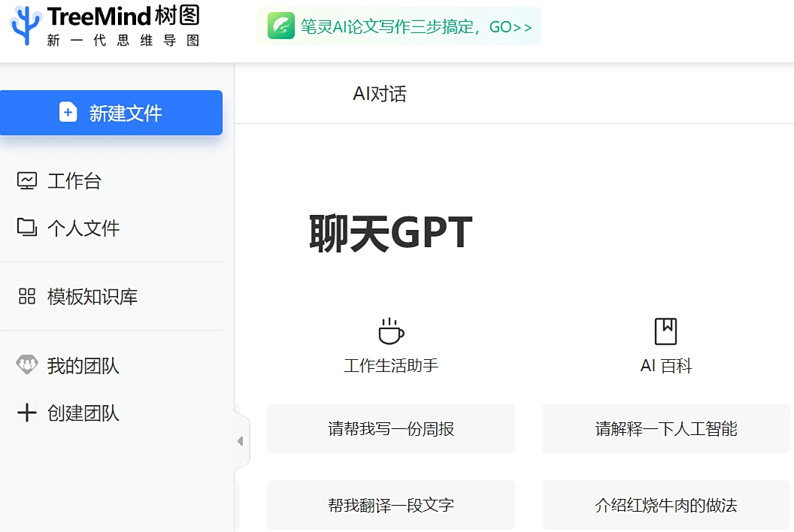This screenshot has height=532, width=794.
Task: Click the TreeMind树图 brand name text
Action: pyautogui.click(x=123, y=16)
